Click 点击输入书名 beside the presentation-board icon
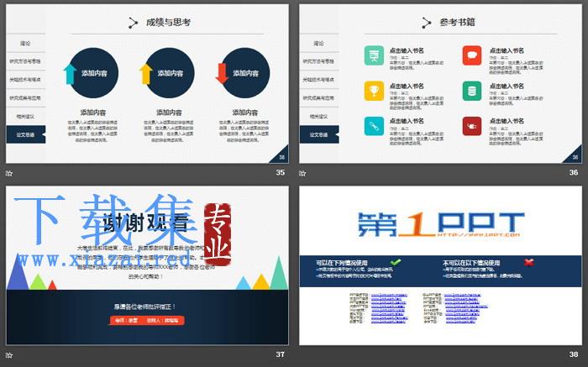The image size is (588, 367). click(407, 50)
